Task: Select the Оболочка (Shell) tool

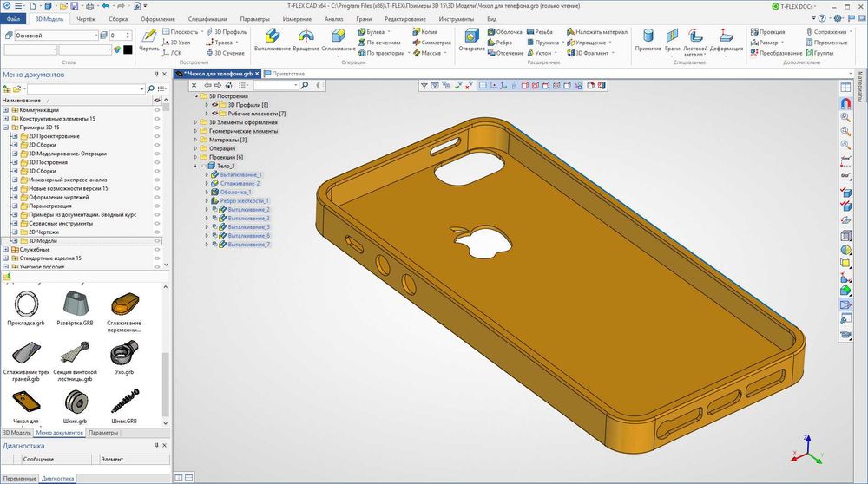Action: coord(504,31)
